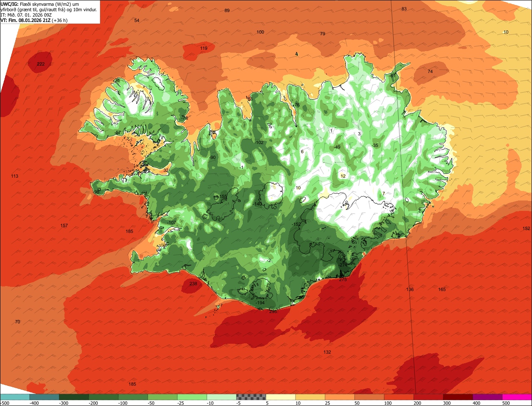
Task: Select the 10 to 25 yellow-orange swatch
Action: 310,397
